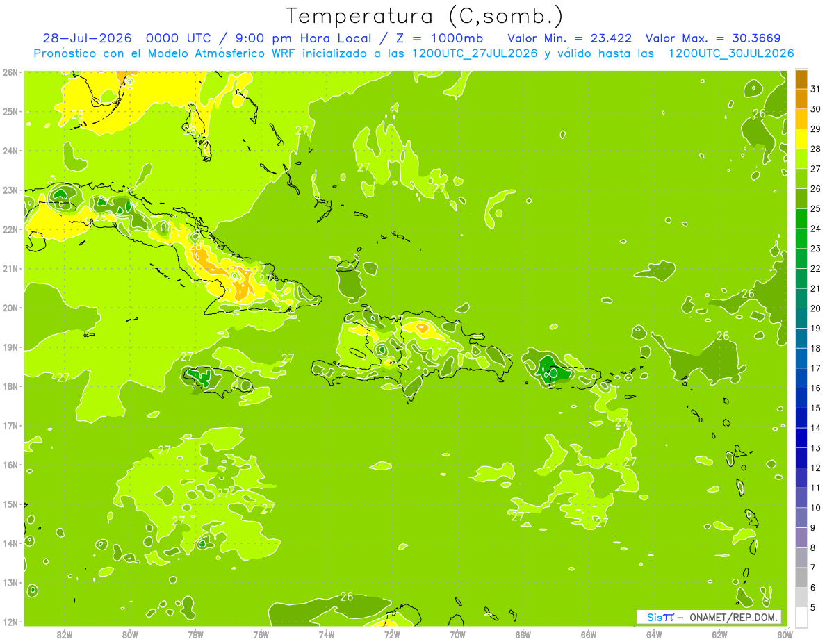Pick the lime swatch between legend 27 and 28
The width and height of the screenshot is (834, 644).
click(801, 159)
